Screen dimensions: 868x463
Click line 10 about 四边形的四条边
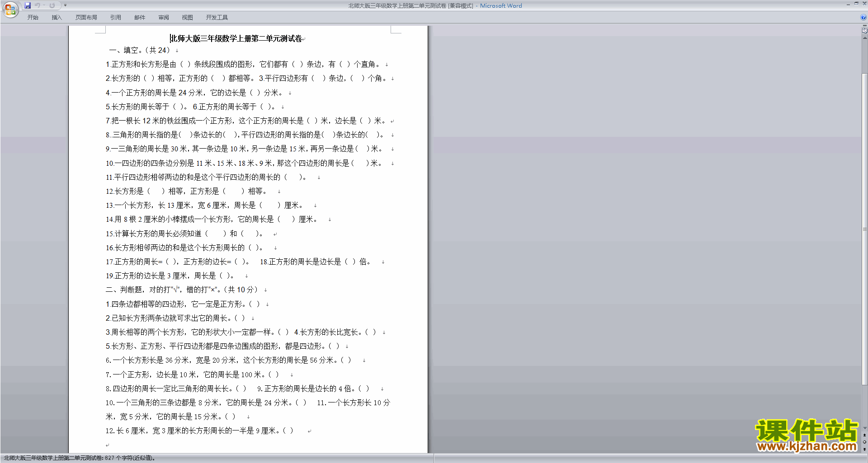point(244,163)
